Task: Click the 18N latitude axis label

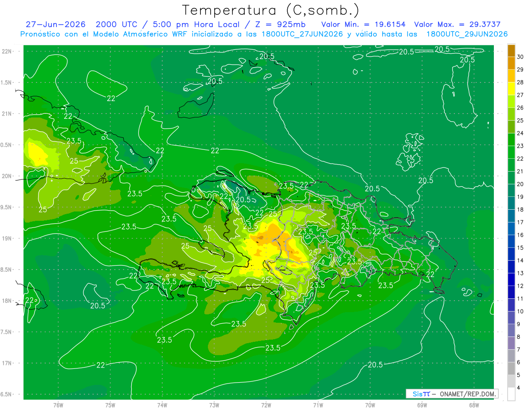Action: [7, 301]
